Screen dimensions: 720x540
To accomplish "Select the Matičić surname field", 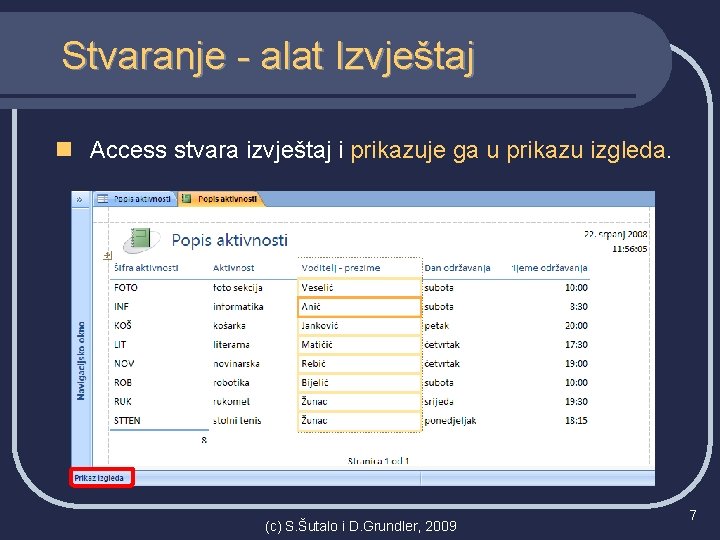I will (360, 345).
